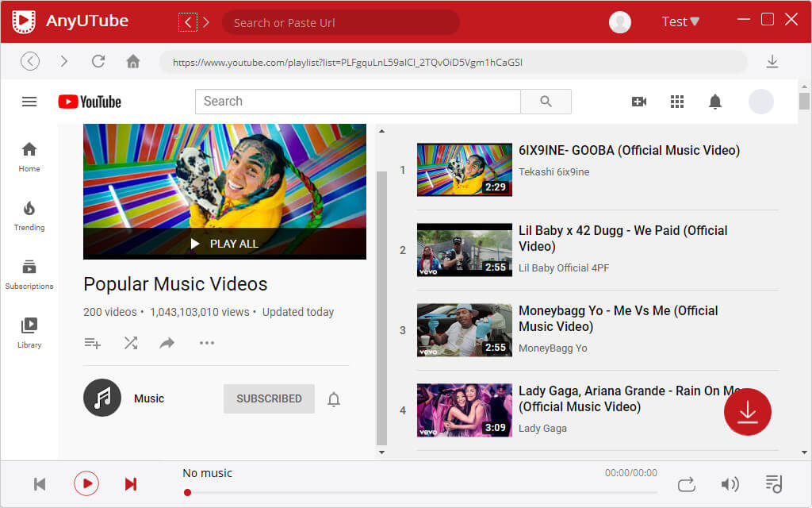
Task: Go to the browser home page
Action: point(133,61)
